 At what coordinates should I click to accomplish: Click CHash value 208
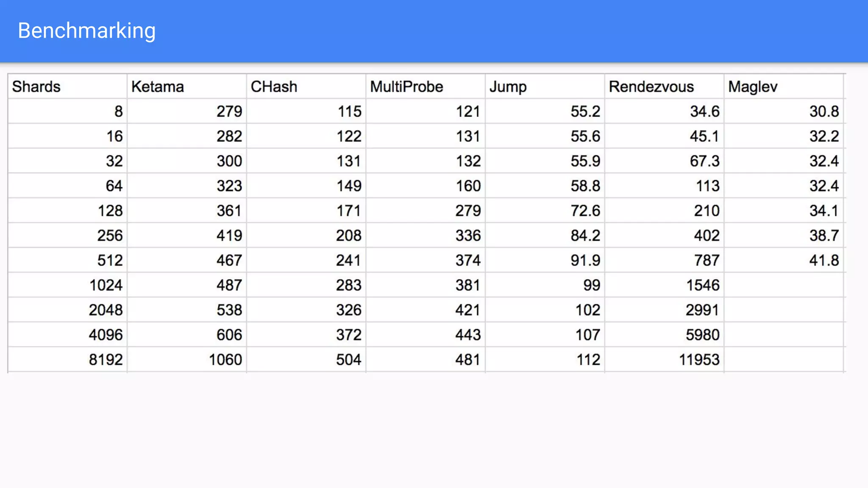pos(306,235)
